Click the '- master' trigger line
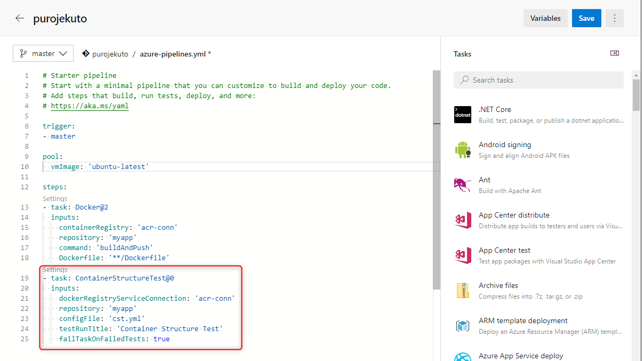 tap(59, 136)
